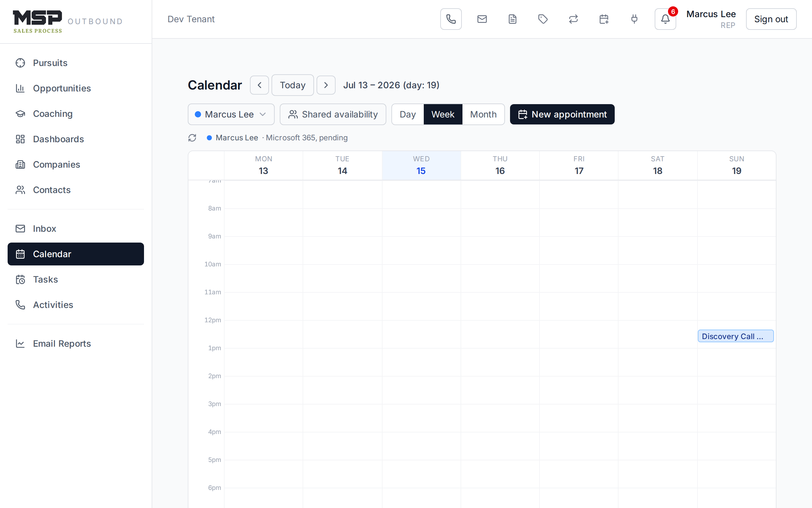
Task: Click the 12pm time label
Action: pos(213,320)
